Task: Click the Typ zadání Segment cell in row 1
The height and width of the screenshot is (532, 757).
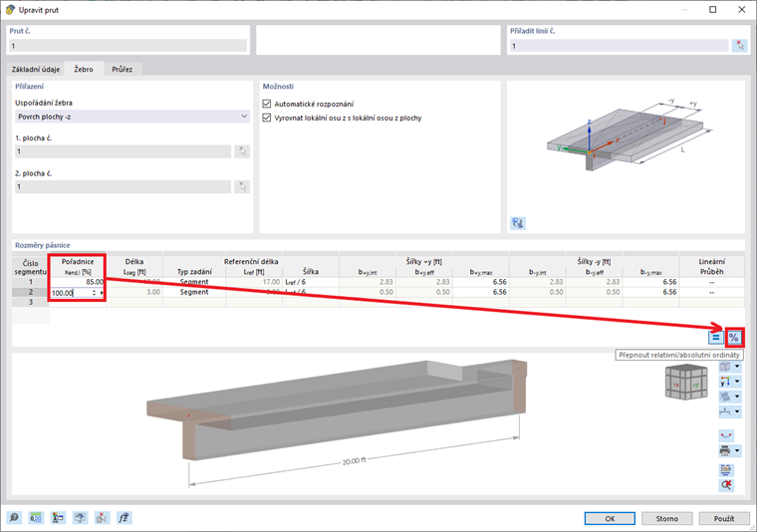Action: click(x=194, y=282)
